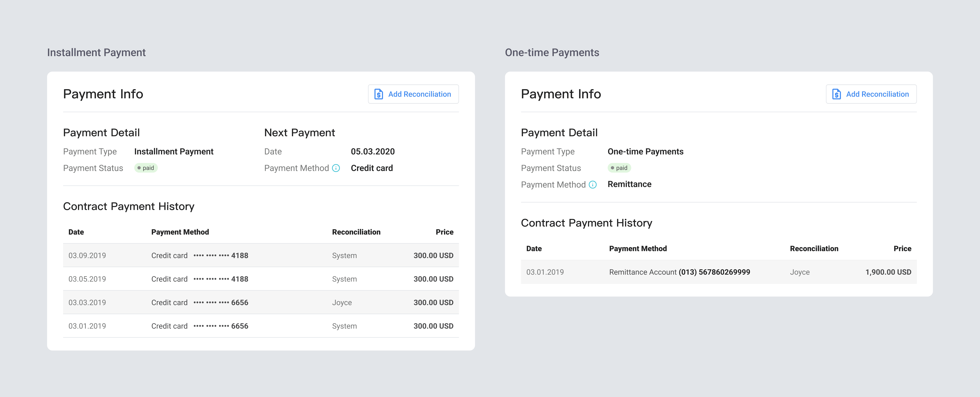This screenshot has height=397, width=980.
Task: Click the Installment Payment value beside Payment Type
Action: tap(174, 152)
